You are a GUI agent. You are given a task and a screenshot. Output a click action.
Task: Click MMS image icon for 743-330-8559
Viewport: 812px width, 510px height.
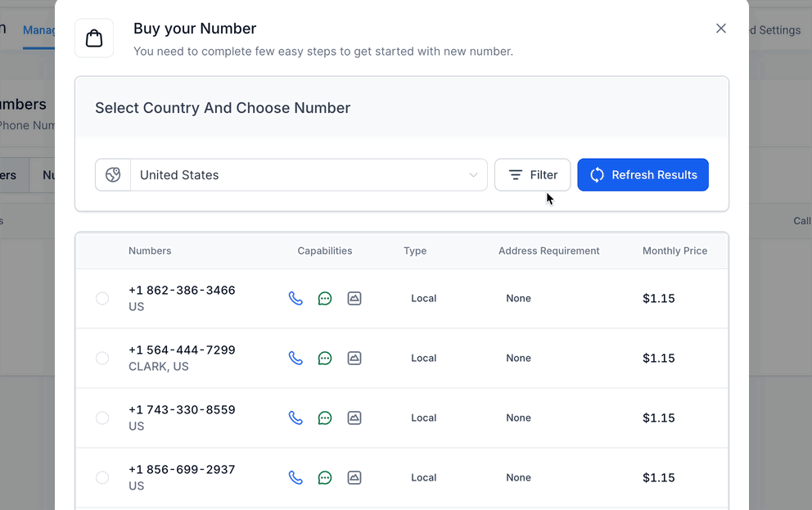click(354, 417)
